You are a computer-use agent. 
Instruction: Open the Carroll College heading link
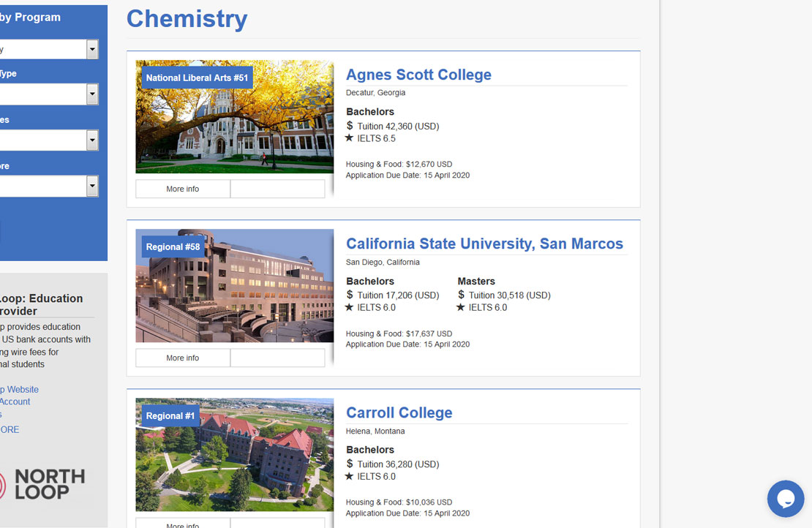399,412
